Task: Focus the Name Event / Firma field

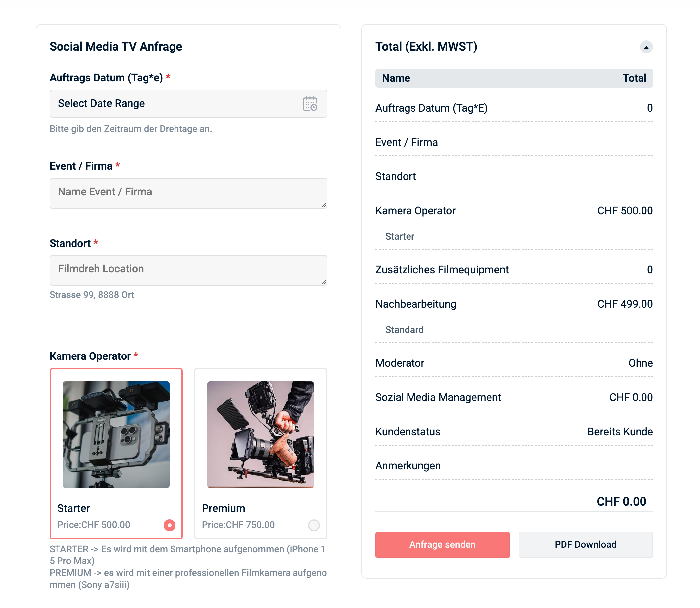Action: coord(188,193)
